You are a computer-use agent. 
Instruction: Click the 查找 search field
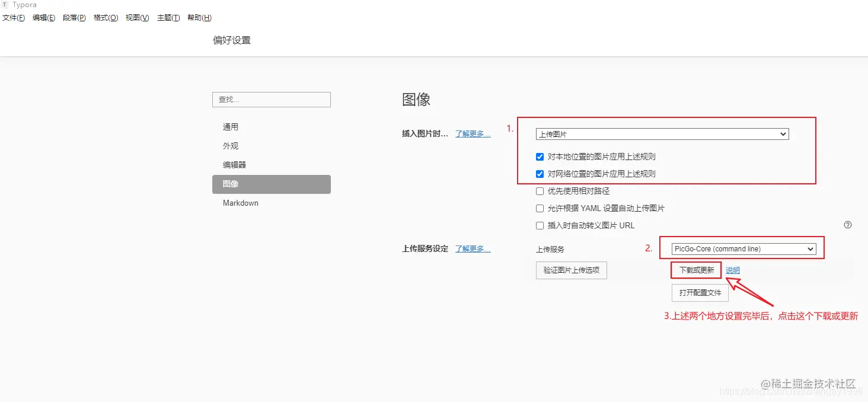271,99
